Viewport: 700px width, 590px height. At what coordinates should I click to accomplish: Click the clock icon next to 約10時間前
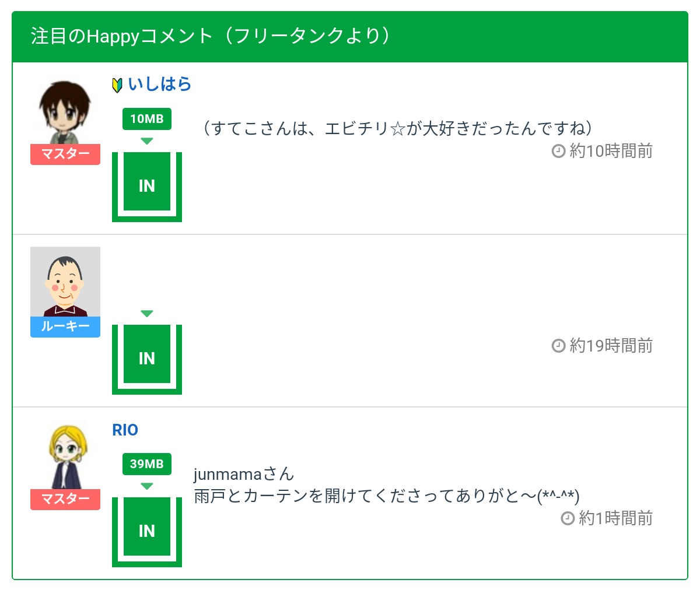(x=558, y=152)
